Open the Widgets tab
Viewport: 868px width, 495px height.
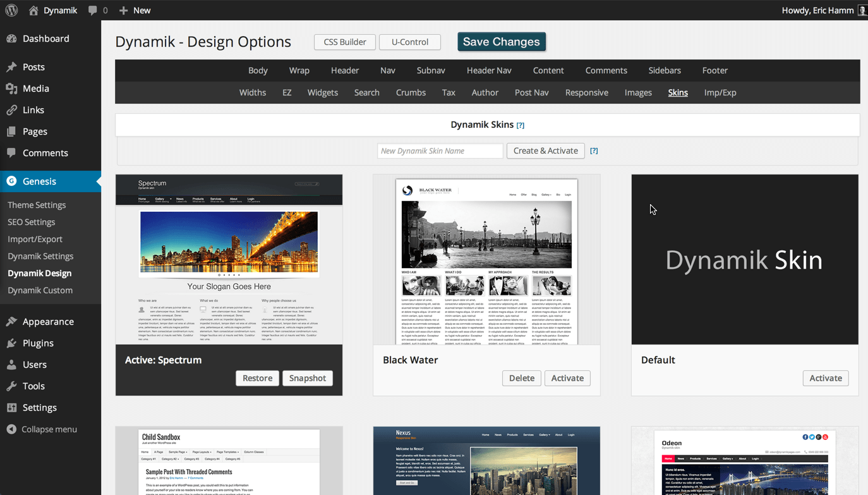(x=323, y=92)
